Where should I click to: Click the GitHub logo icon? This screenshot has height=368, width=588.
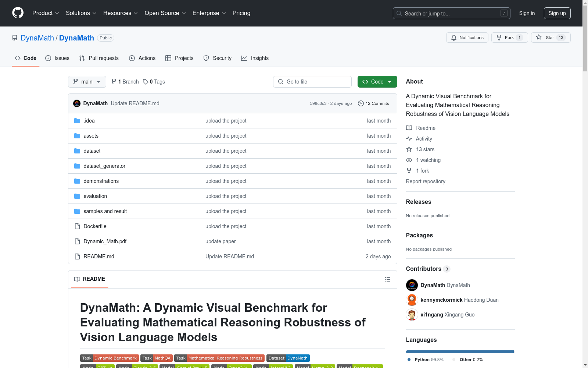click(18, 13)
